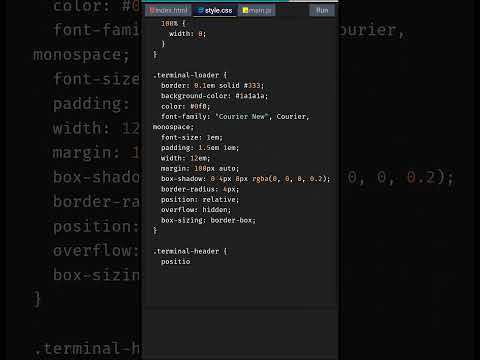Click the font-family 'Courier New' line
The image size is (480, 360).
(x=235, y=117)
